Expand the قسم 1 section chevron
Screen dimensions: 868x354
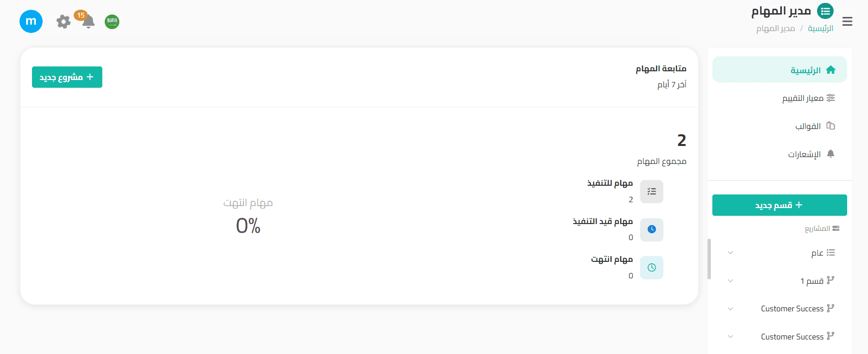[730, 281]
